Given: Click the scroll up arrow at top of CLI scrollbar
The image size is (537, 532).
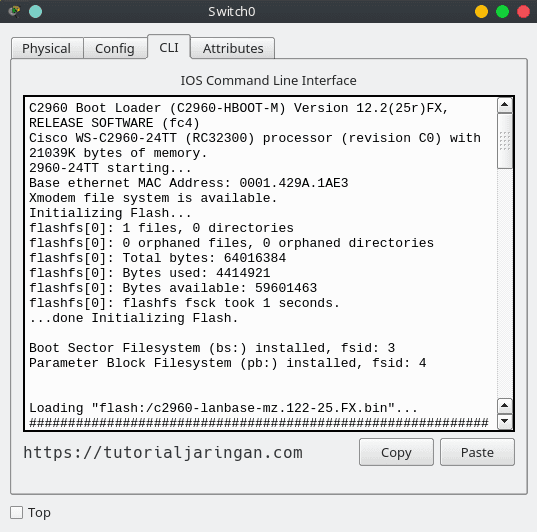Looking at the screenshot, I should point(505,105).
